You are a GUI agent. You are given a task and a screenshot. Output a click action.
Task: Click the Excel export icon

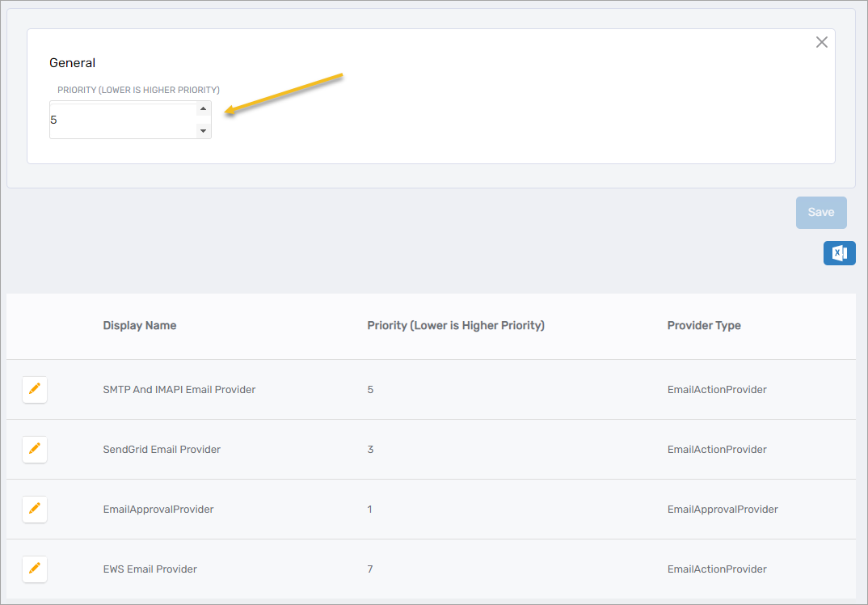tap(839, 252)
